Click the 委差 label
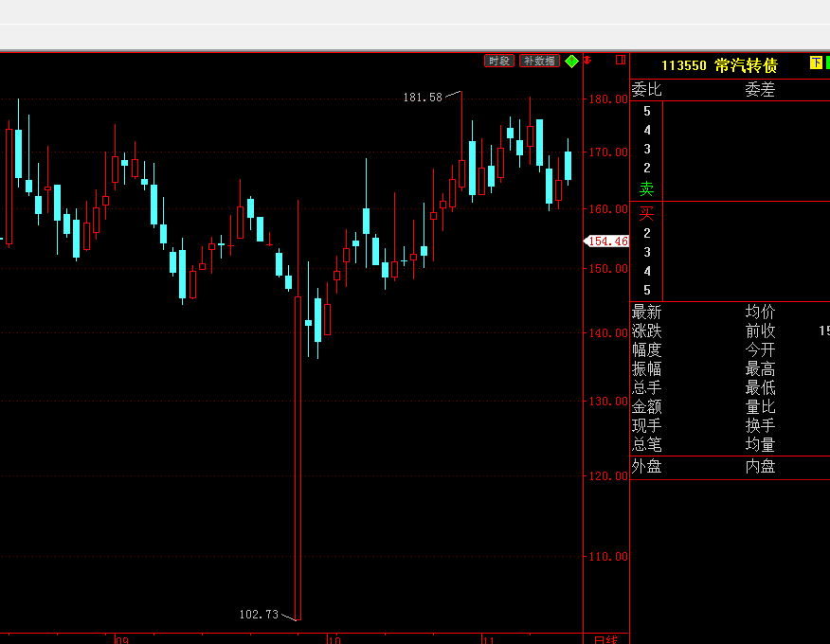 (760, 89)
